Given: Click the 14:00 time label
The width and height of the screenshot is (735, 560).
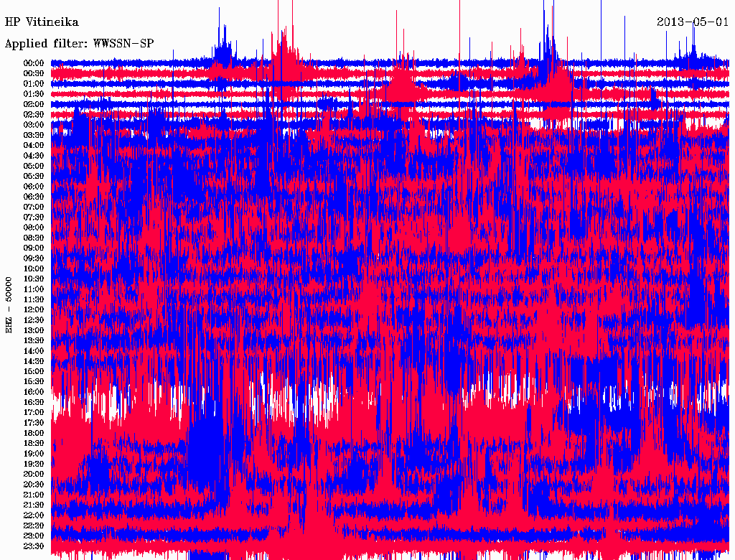Looking at the screenshot, I should pos(34,351).
